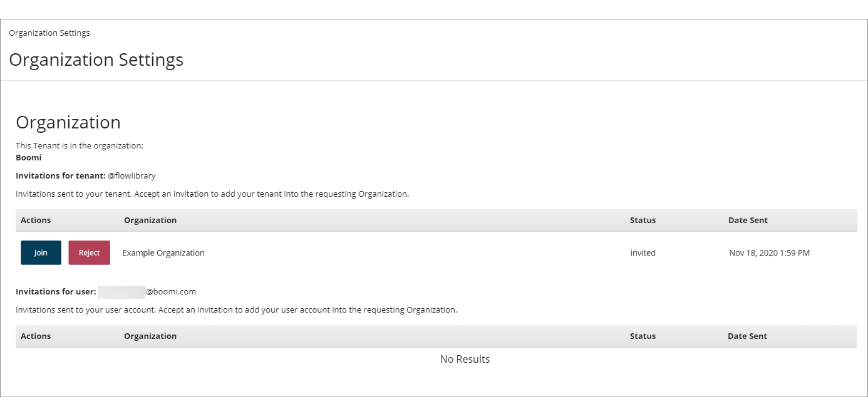Image resolution: width=868 pixels, height=416 pixels.
Task: Click the Date Sent column header in tenant table
Action: [x=748, y=220]
